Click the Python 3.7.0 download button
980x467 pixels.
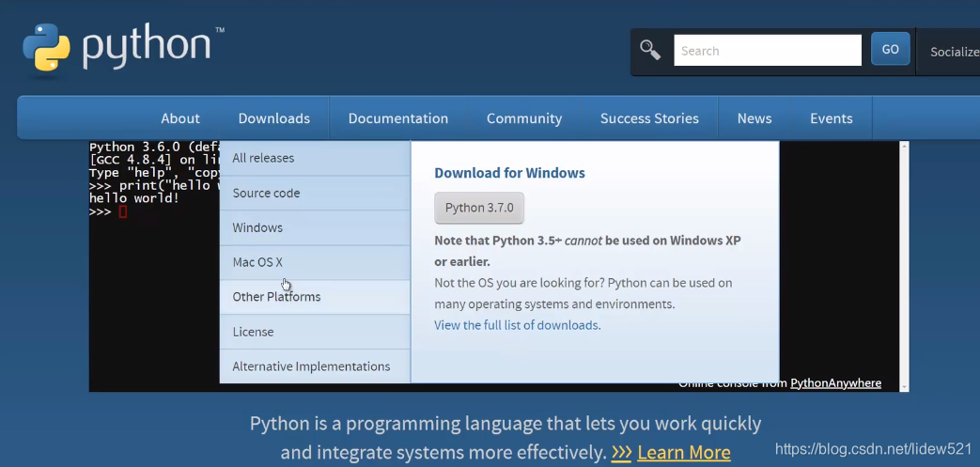479,208
